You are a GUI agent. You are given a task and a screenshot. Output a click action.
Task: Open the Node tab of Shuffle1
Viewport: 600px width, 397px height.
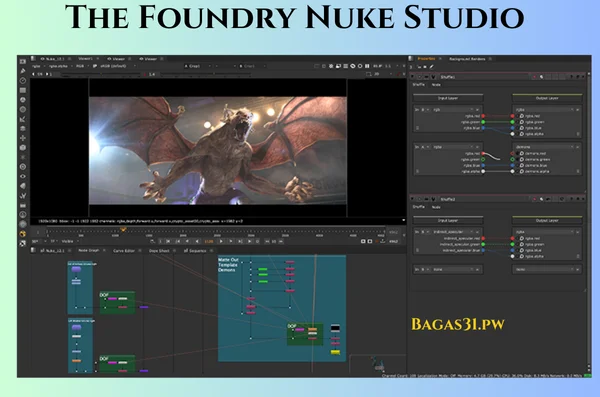click(436, 85)
